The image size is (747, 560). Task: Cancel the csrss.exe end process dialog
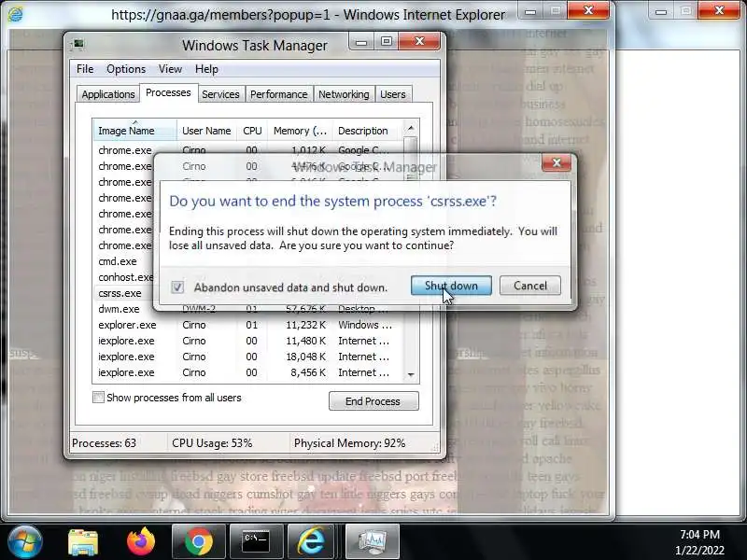(x=530, y=286)
